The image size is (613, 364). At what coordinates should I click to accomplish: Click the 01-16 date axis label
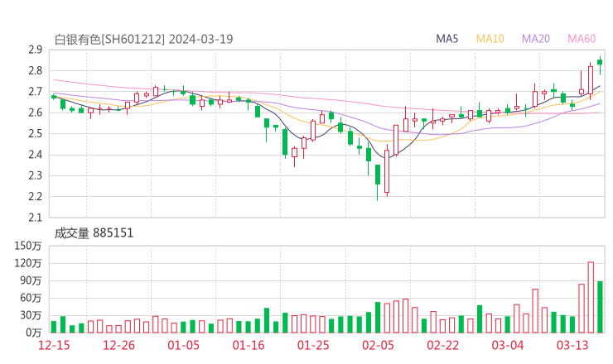coord(249,345)
